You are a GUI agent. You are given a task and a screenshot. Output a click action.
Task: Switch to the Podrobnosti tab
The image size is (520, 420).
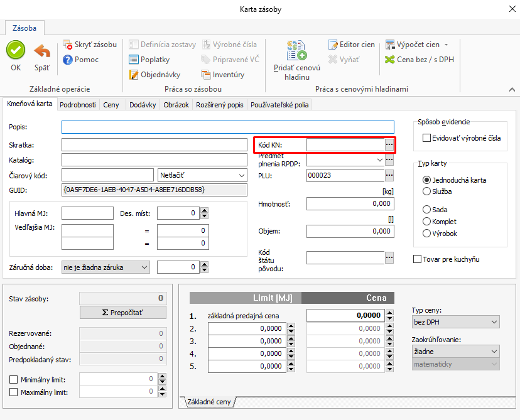coord(79,105)
